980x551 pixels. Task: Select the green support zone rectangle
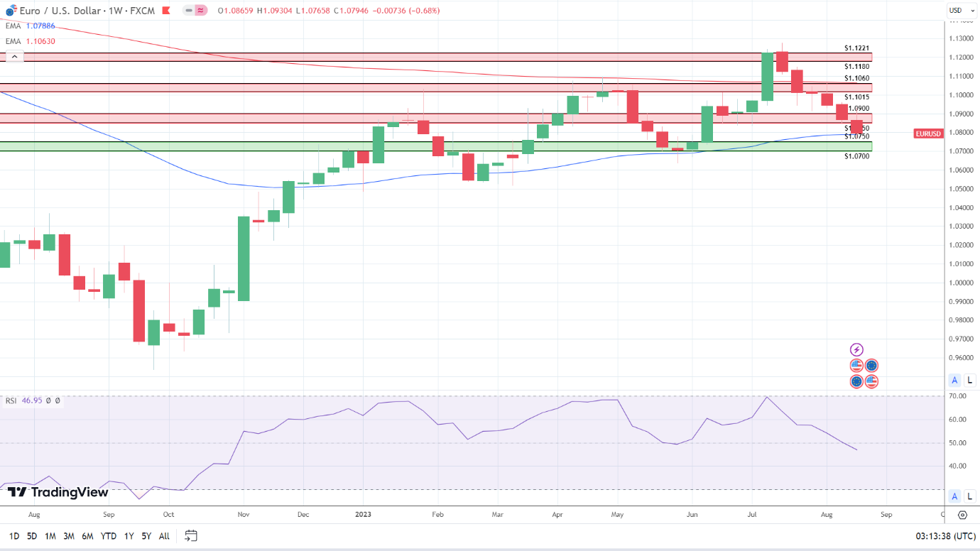[435, 146]
